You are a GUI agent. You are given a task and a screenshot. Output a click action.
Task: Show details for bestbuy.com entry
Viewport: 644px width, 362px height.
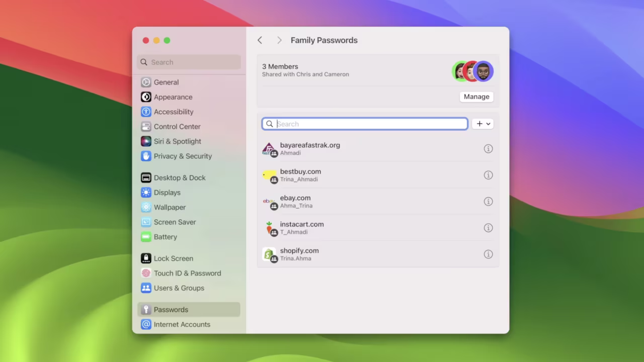[x=488, y=175]
